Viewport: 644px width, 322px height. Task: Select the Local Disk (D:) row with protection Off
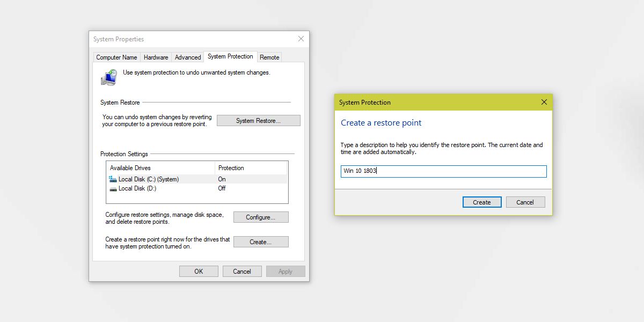(161, 188)
